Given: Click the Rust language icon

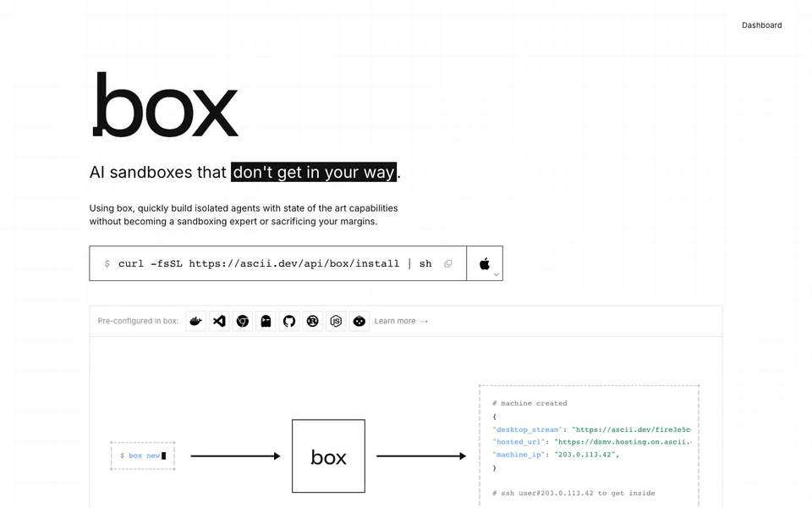Looking at the screenshot, I should pyautogui.click(x=312, y=321).
